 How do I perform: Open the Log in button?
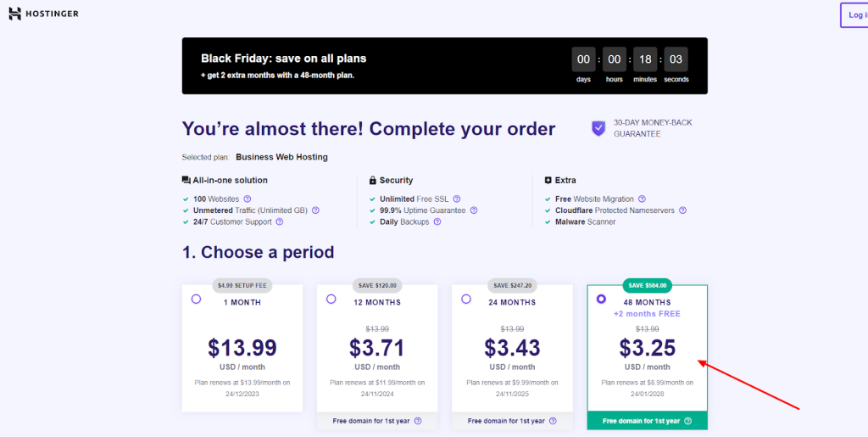click(854, 15)
